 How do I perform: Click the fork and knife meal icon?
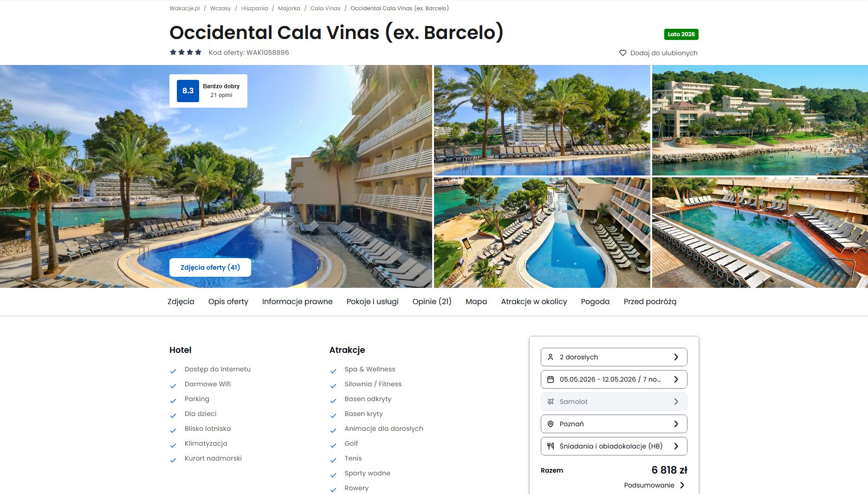pos(551,446)
